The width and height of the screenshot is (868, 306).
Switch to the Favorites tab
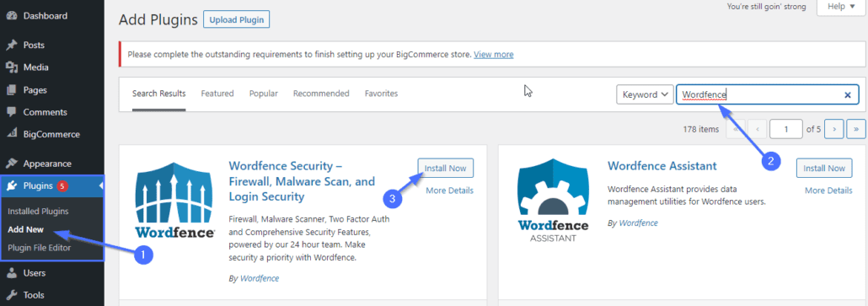point(381,94)
